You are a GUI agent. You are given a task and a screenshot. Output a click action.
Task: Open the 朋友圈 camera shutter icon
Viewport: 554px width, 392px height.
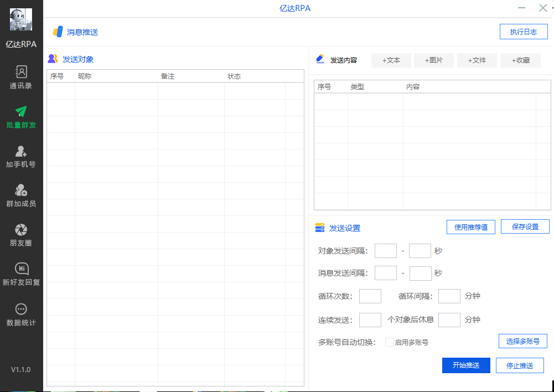[x=21, y=230]
